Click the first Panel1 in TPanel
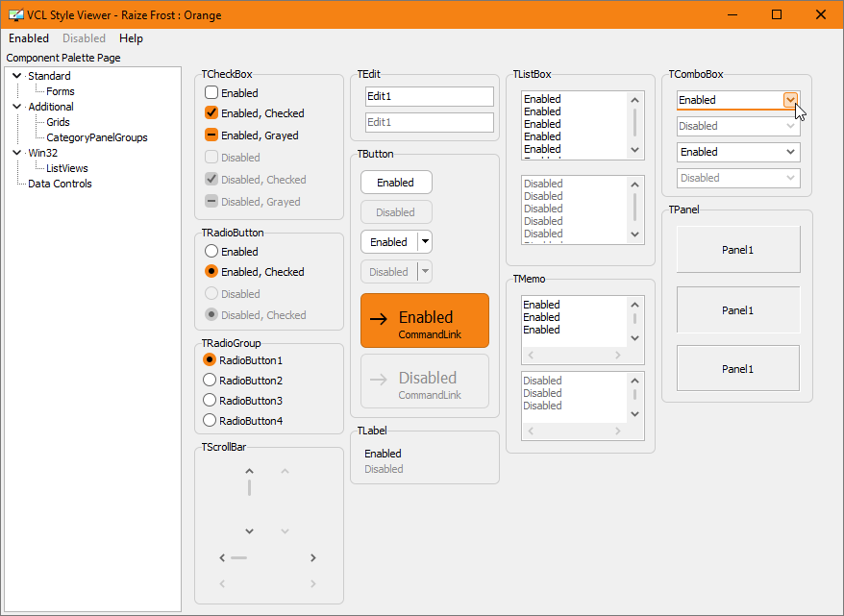The width and height of the screenshot is (844, 616). coord(738,249)
